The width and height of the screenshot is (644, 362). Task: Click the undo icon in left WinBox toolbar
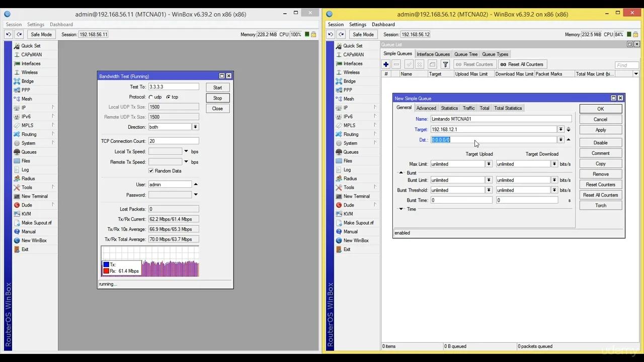9,35
